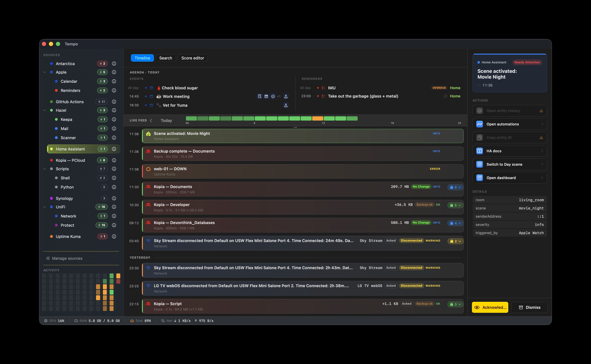Click the Net arrows icon in status bar

tap(163, 321)
